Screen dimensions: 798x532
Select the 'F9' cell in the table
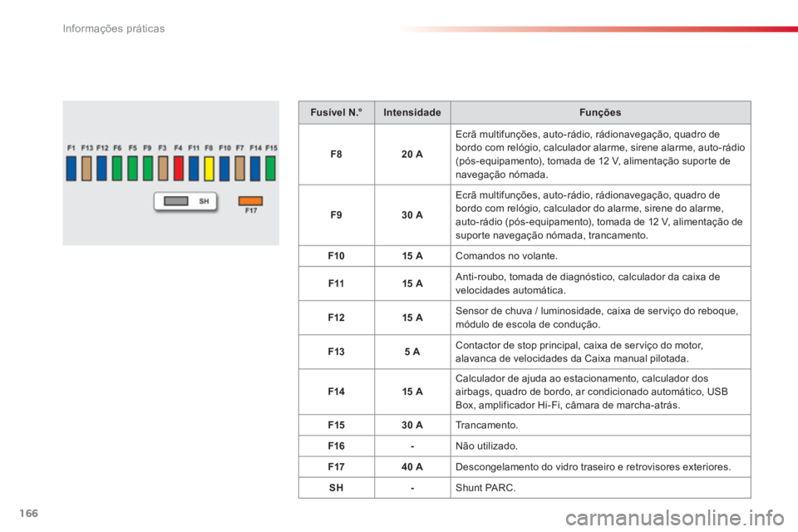coord(337,215)
